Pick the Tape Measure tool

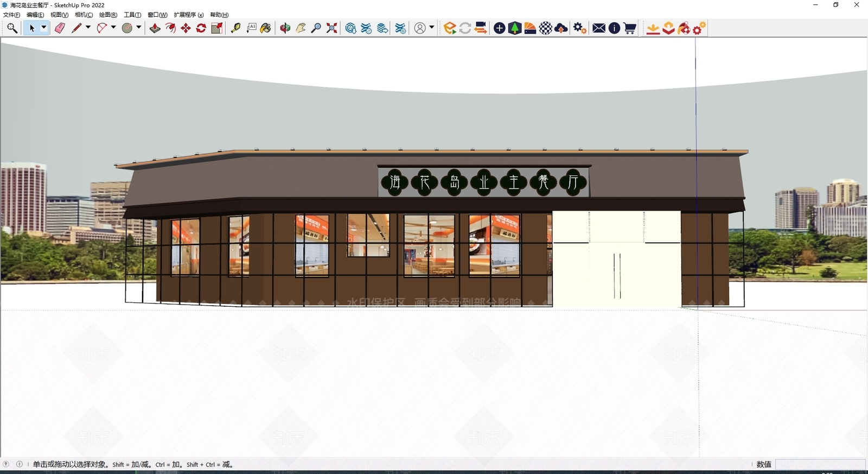235,28
